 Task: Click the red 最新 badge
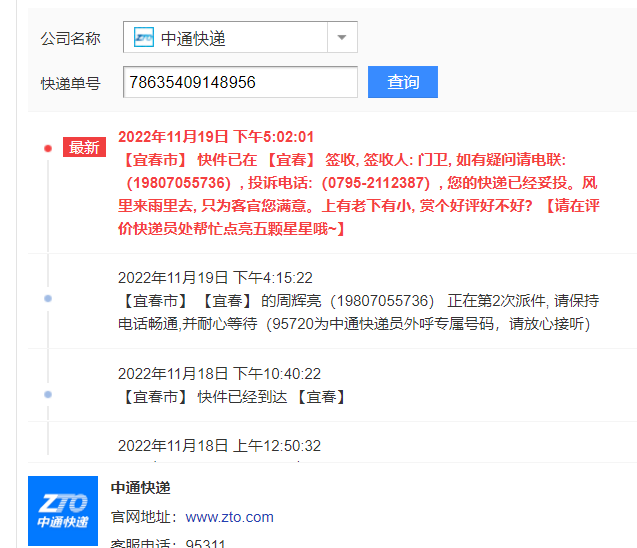tap(84, 147)
